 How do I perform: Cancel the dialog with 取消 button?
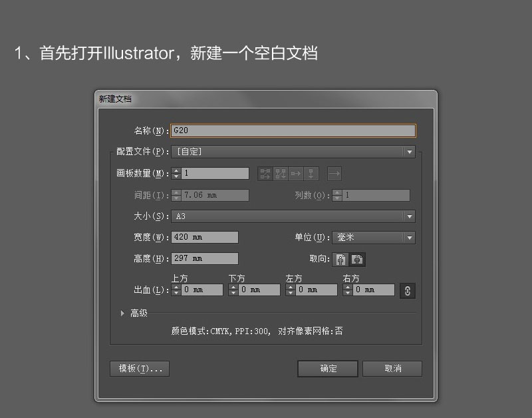tap(392, 369)
